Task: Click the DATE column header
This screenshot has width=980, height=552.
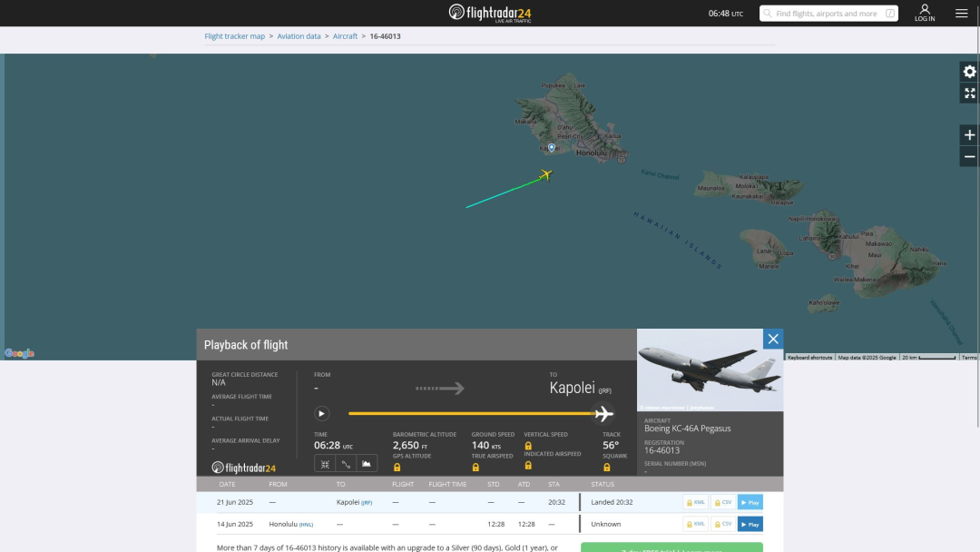Action: tap(227, 485)
